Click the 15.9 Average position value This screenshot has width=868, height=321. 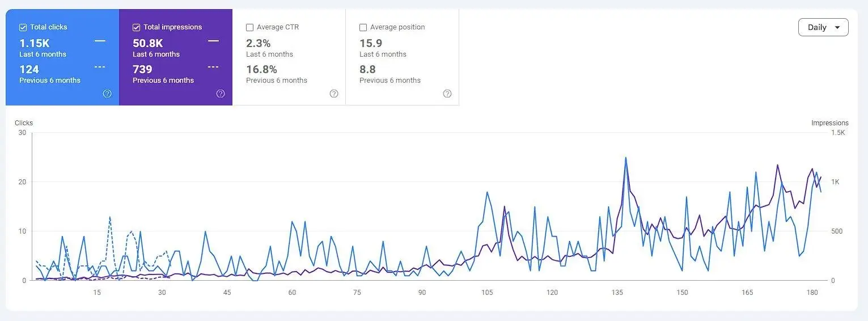click(371, 43)
